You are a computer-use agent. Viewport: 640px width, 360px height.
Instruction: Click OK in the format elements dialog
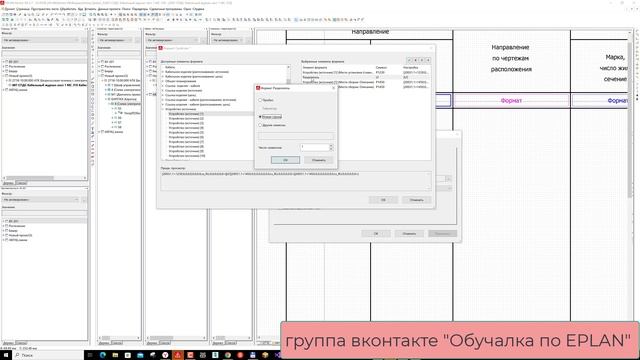pos(383,200)
